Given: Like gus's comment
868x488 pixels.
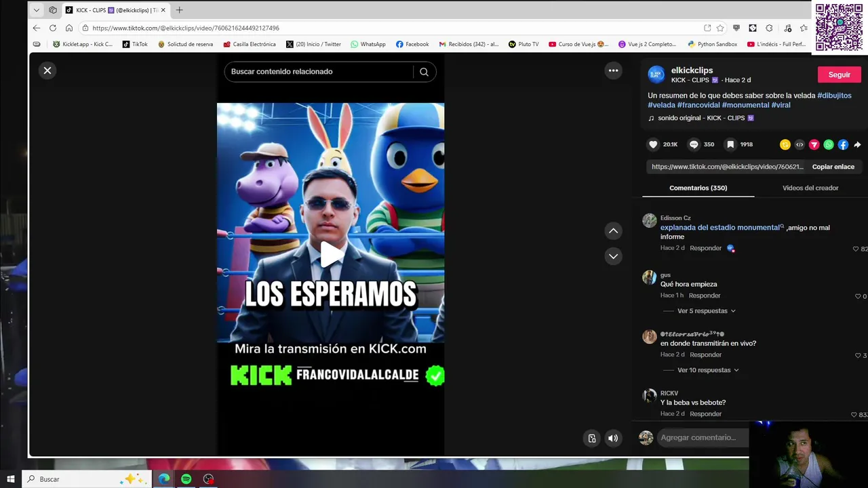Looking at the screenshot, I should point(858,296).
